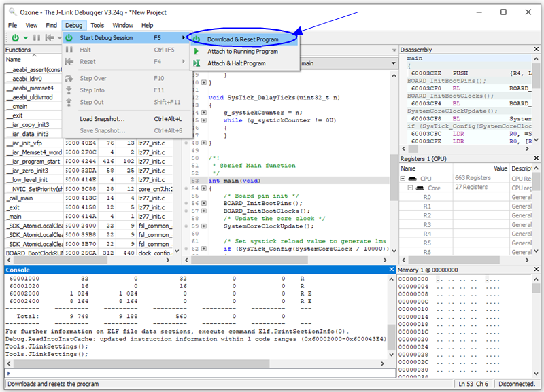Collapse the CPU registers tree node
This screenshot has width=544, height=392.
404,178
